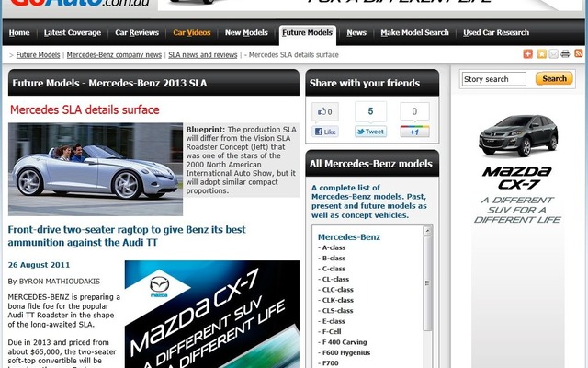Select CLS-class in the model list

tap(337, 311)
